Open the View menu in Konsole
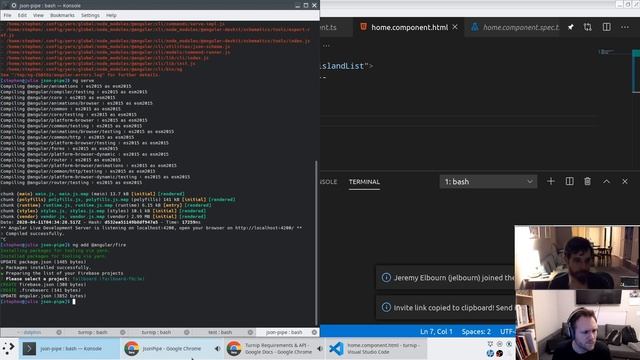This screenshot has height=360, width=640. pyautogui.click(x=38, y=15)
